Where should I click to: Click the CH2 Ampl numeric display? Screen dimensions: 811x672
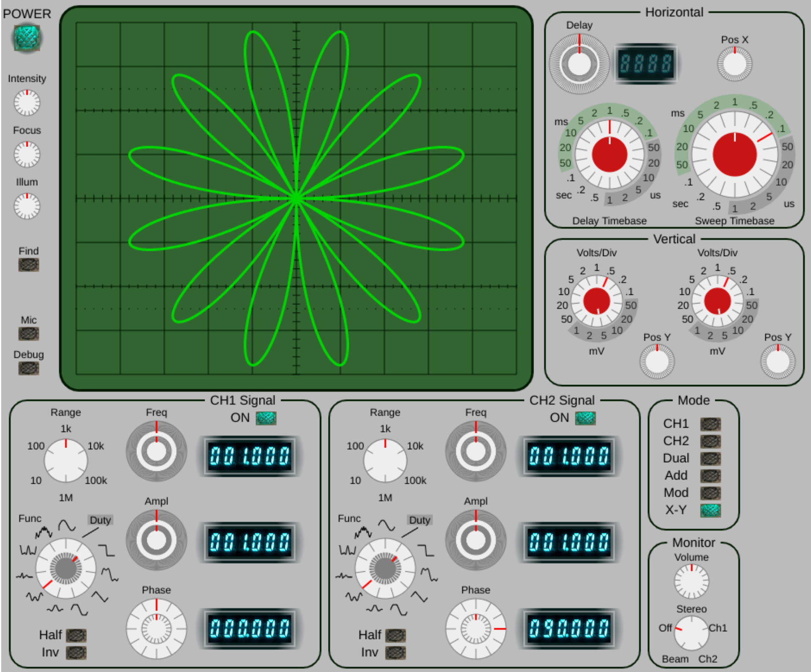pos(569,542)
